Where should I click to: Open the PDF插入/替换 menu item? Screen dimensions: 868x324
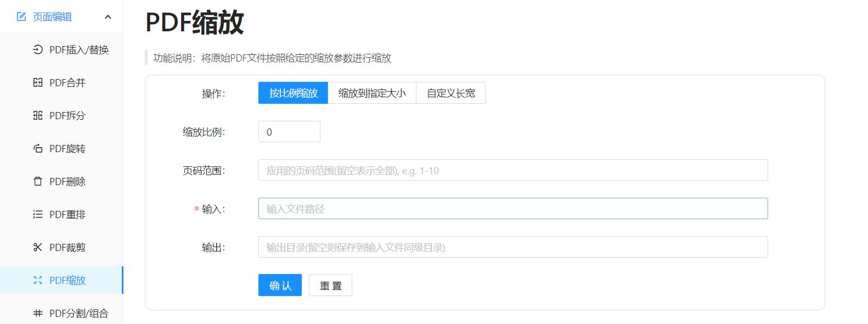[61, 49]
